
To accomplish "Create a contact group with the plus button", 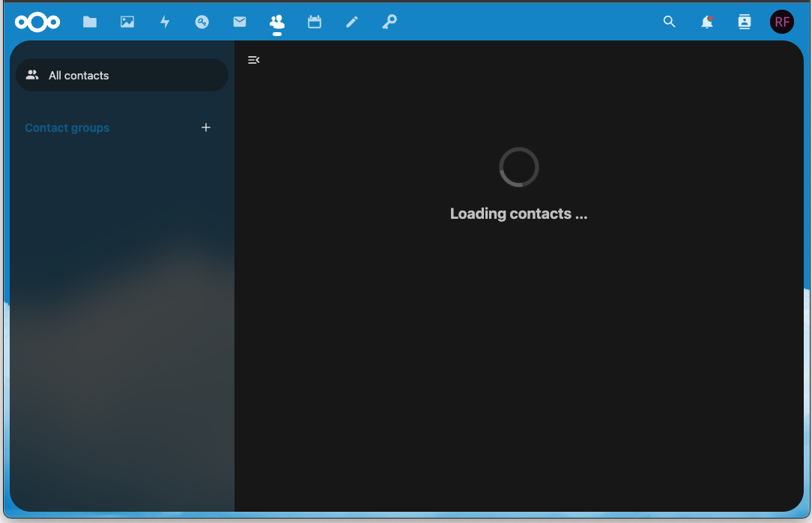I will [206, 127].
